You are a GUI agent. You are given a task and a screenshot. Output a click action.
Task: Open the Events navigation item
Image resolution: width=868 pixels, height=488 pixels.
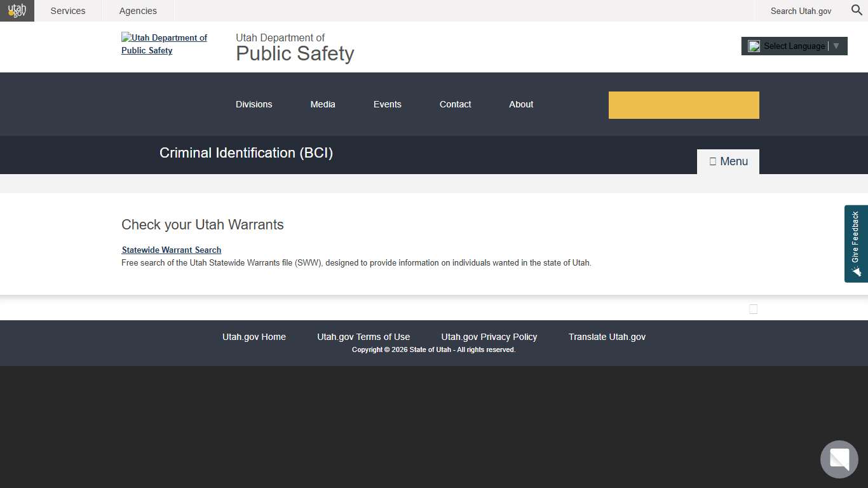[x=387, y=104]
